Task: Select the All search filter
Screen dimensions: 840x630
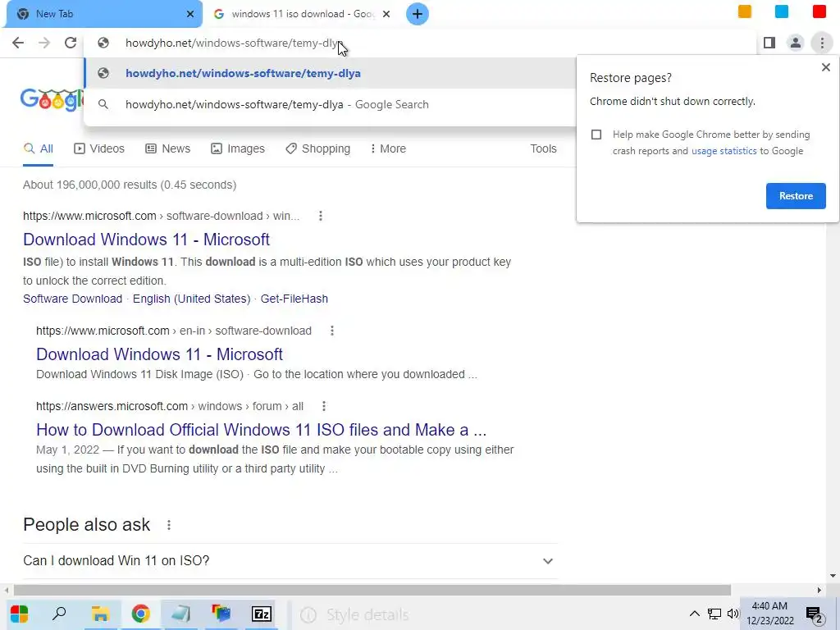Action: (38, 149)
